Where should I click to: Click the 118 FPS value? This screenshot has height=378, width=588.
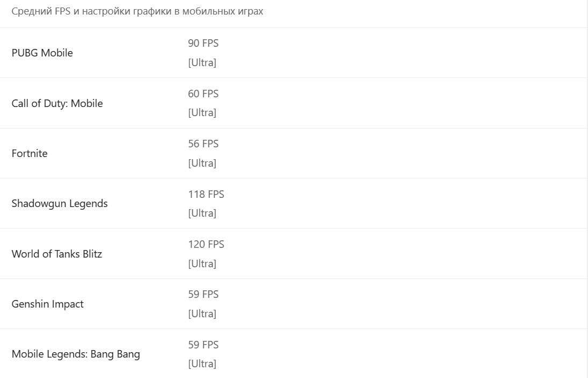[206, 194]
